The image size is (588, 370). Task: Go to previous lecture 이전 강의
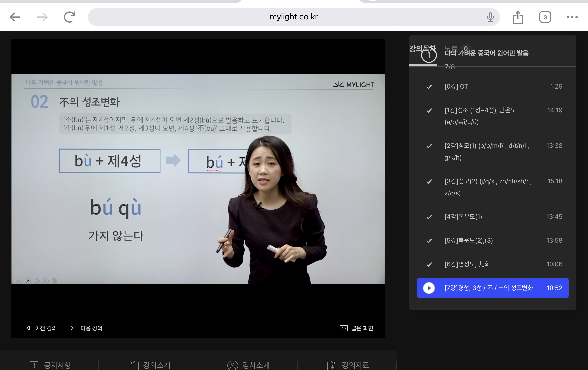point(41,328)
